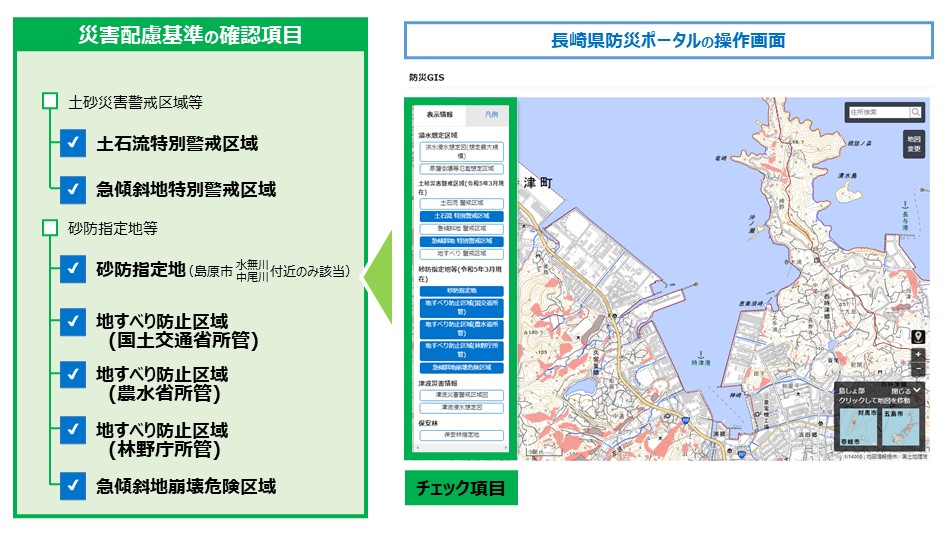This screenshot has height=533, width=945.
Task: Toggle 地すべり 警戒区域 layer button
Action: 462,254
